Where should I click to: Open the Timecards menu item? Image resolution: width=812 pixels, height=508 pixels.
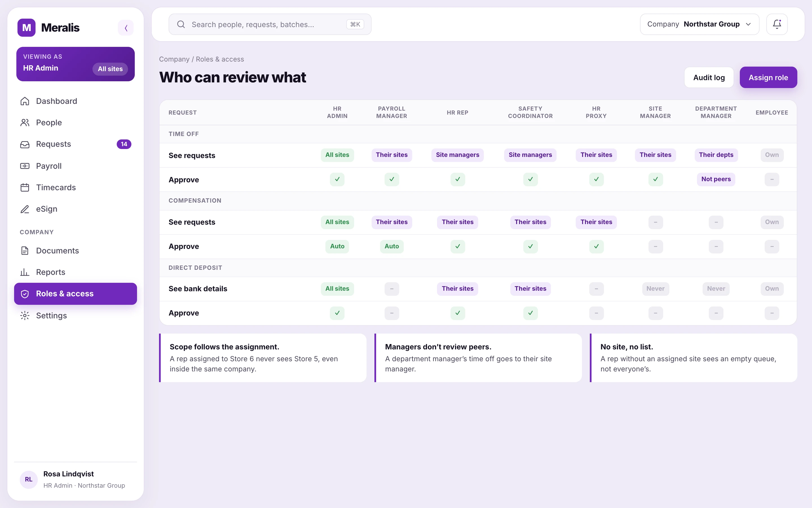pos(76,187)
